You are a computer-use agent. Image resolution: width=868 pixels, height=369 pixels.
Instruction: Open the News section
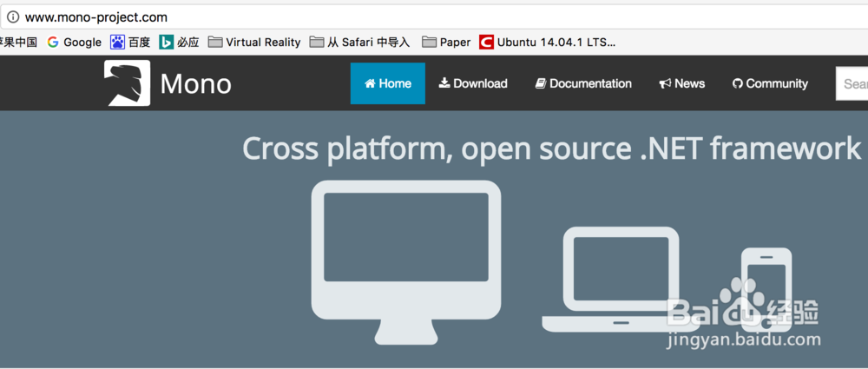click(x=682, y=83)
